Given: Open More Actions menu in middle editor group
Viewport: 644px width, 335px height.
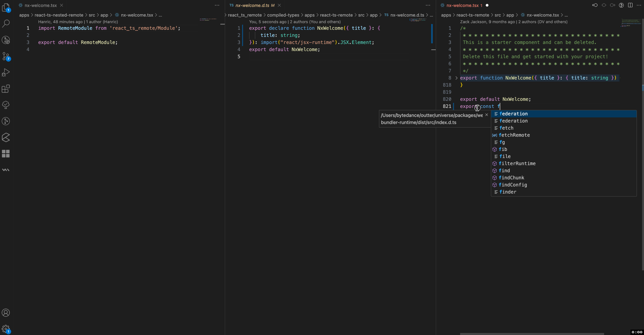Looking at the screenshot, I should [428, 5].
